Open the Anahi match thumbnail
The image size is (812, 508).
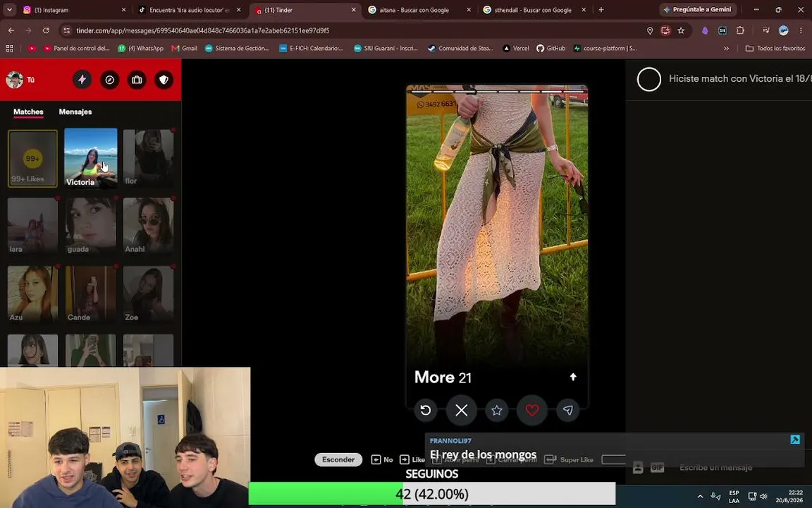(148, 226)
